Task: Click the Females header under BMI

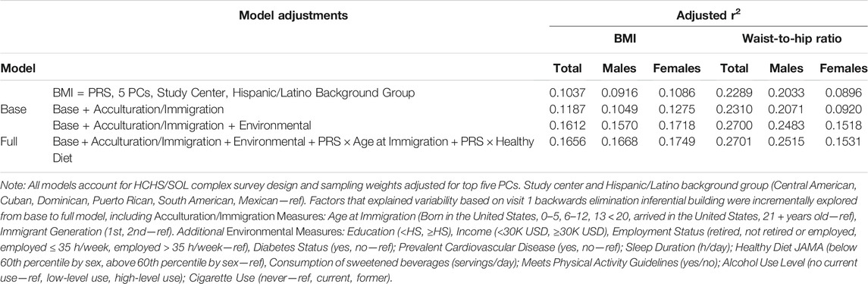Action: click(677, 69)
